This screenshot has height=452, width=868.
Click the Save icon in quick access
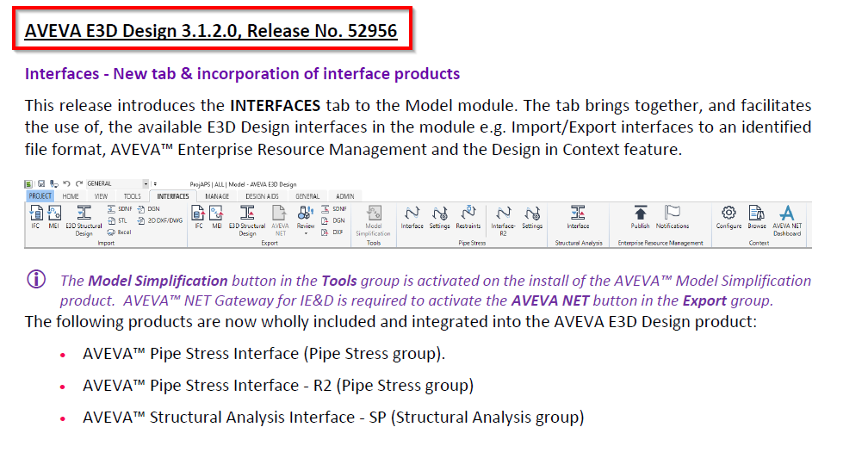(x=41, y=183)
